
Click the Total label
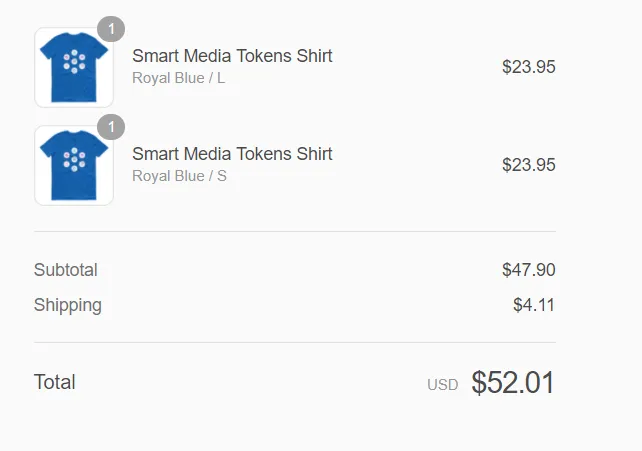[54, 382]
